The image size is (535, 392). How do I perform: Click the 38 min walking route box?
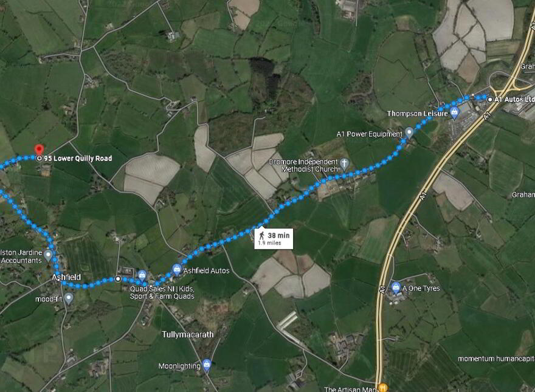(x=274, y=238)
